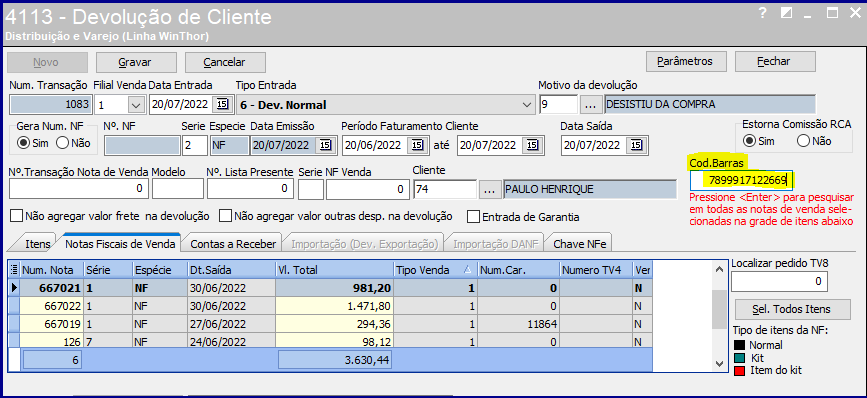The image size is (867, 398).
Task: Click the Num. Nota column header
Action: click(52, 270)
